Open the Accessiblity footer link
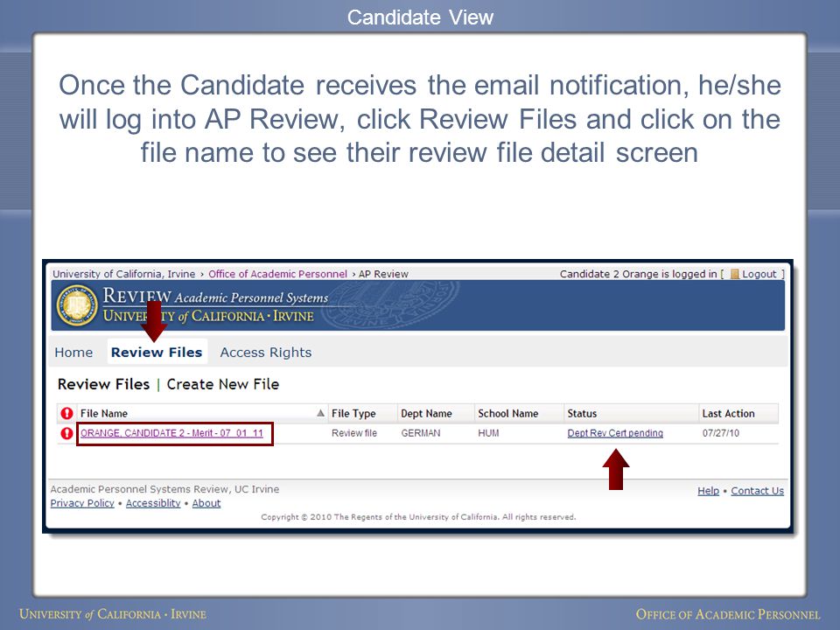The image size is (840, 630). (x=153, y=503)
